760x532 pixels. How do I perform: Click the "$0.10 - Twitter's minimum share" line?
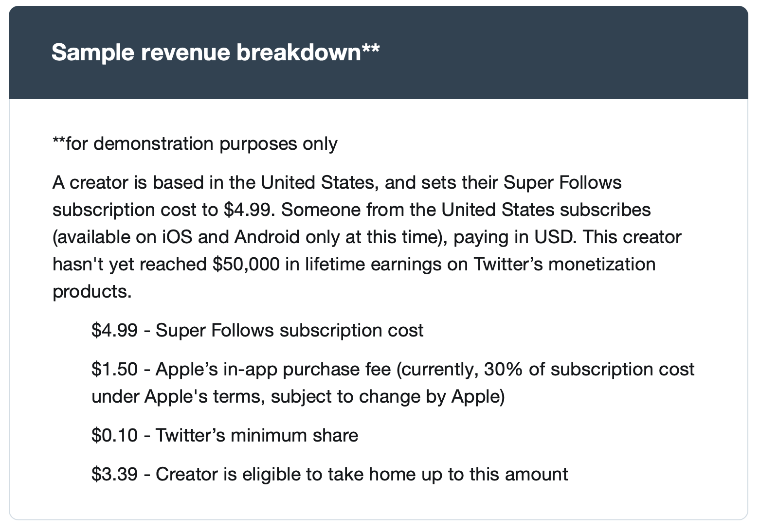pyautogui.click(x=224, y=435)
